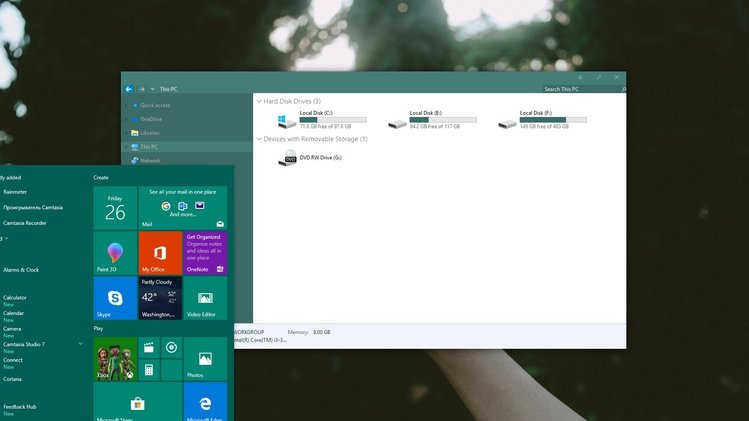This screenshot has height=421, width=749.
Task: Collapse Devices with Removable Storage group
Action: click(x=259, y=139)
